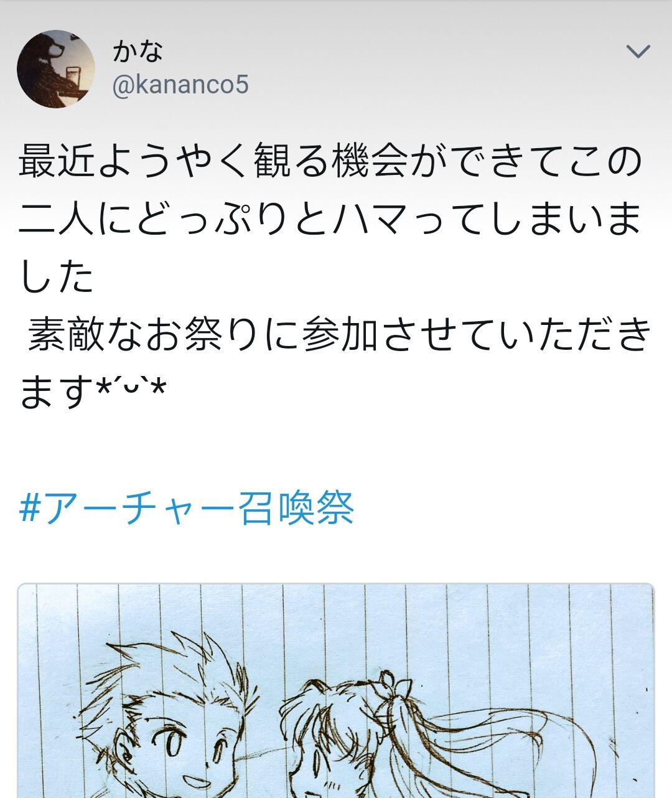Tap the empty space above the hashtag
672x798 pixels.
(x=336, y=448)
